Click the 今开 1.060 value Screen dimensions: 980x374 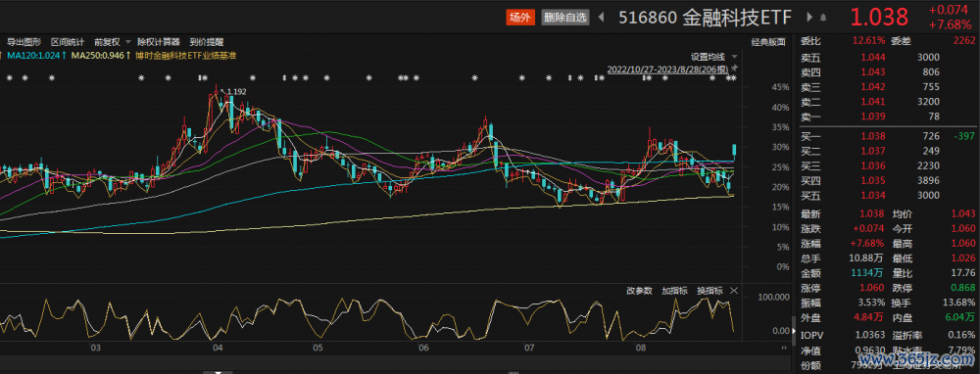[963, 228]
